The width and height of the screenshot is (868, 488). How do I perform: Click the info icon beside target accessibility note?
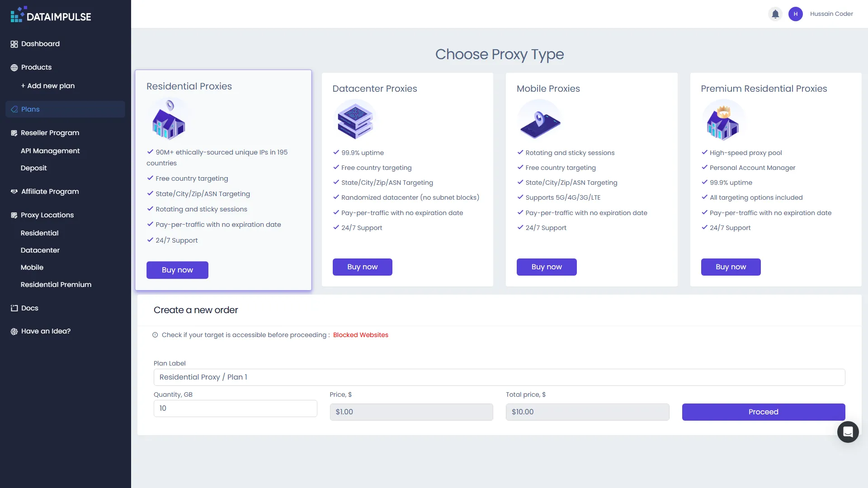[155, 335]
